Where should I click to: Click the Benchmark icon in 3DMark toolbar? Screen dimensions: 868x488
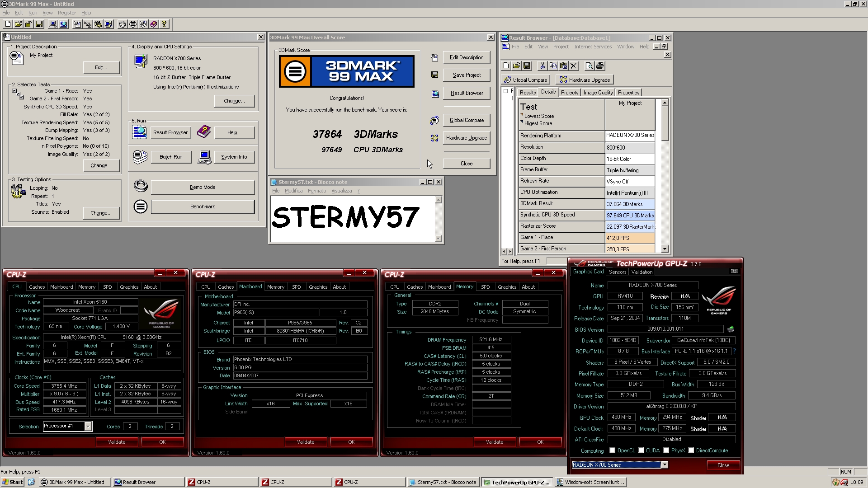click(133, 24)
